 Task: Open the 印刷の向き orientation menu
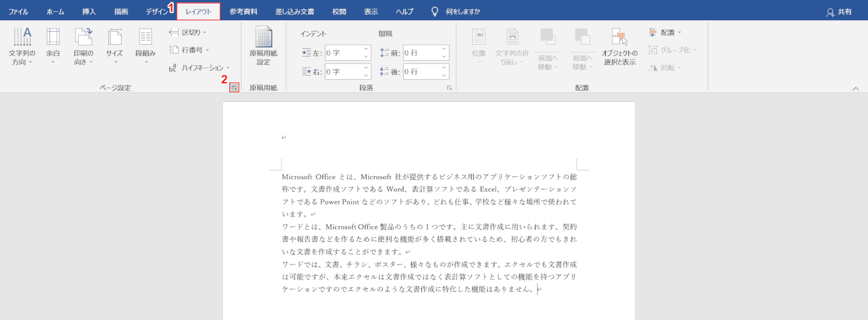[x=83, y=46]
